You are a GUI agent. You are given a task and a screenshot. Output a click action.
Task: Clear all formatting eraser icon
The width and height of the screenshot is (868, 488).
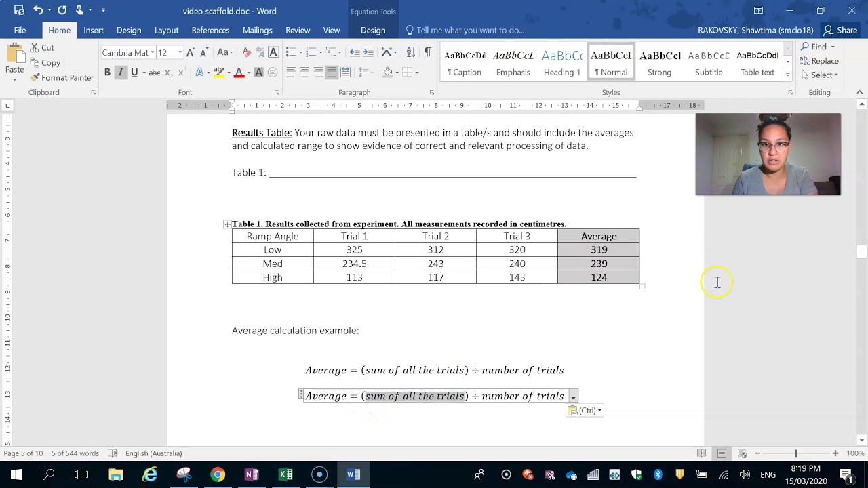pyautogui.click(x=247, y=52)
